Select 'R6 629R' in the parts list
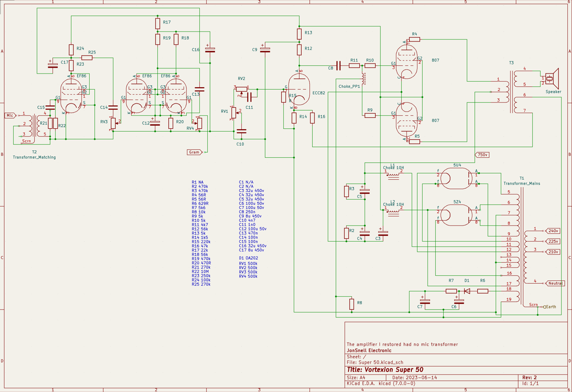Image resolution: width=572 pixels, height=392 pixels. click(200, 203)
